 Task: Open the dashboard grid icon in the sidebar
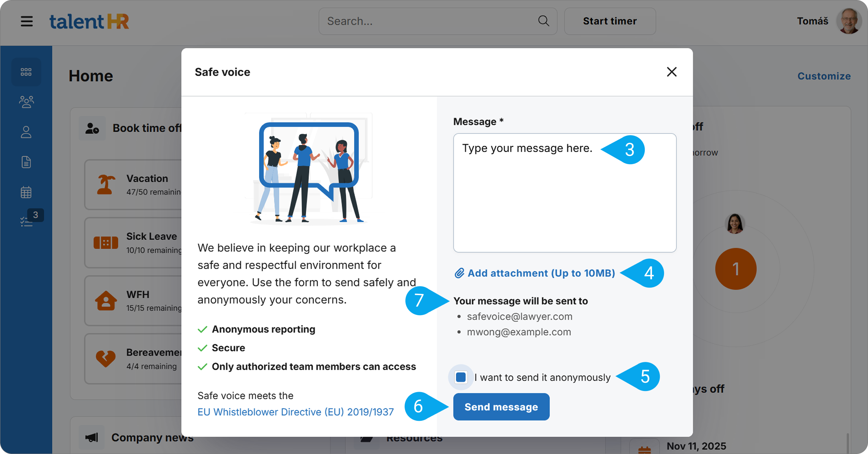tap(26, 72)
